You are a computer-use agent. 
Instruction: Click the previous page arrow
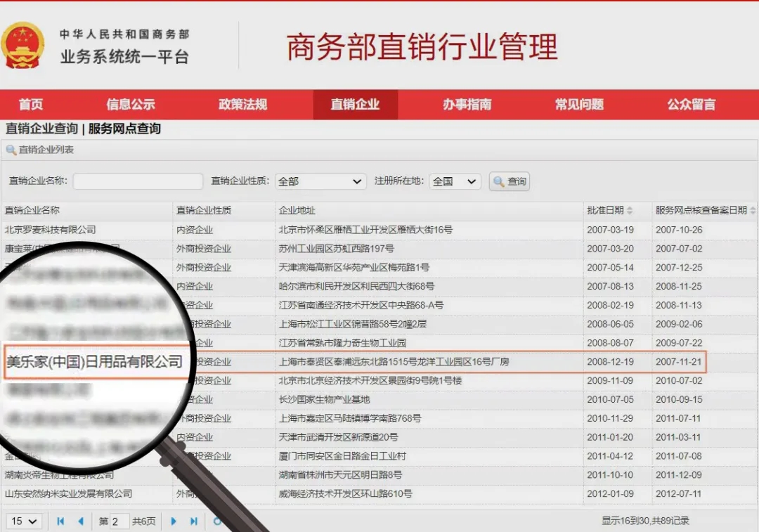[x=81, y=521]
